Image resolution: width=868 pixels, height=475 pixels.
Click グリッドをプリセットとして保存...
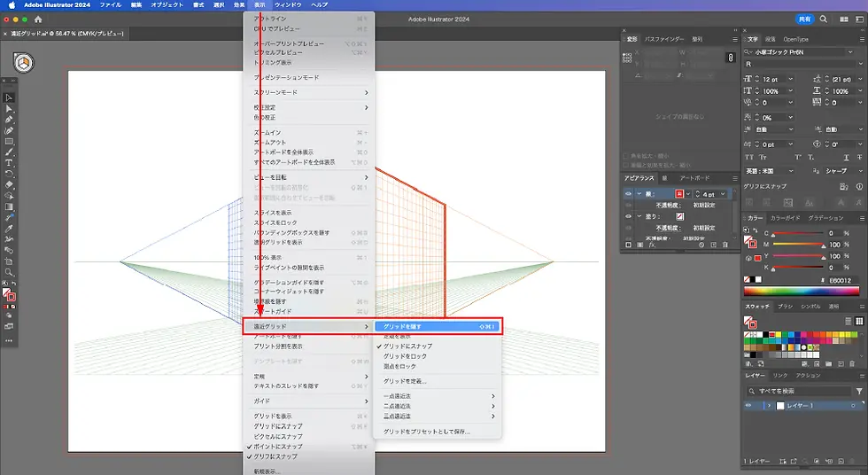coord(426,432)
